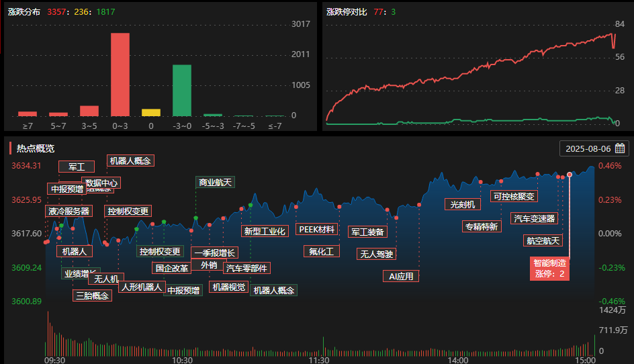634x364 pixels.
Task: Open the 新型工业化 tag
Action: [265, 231]
